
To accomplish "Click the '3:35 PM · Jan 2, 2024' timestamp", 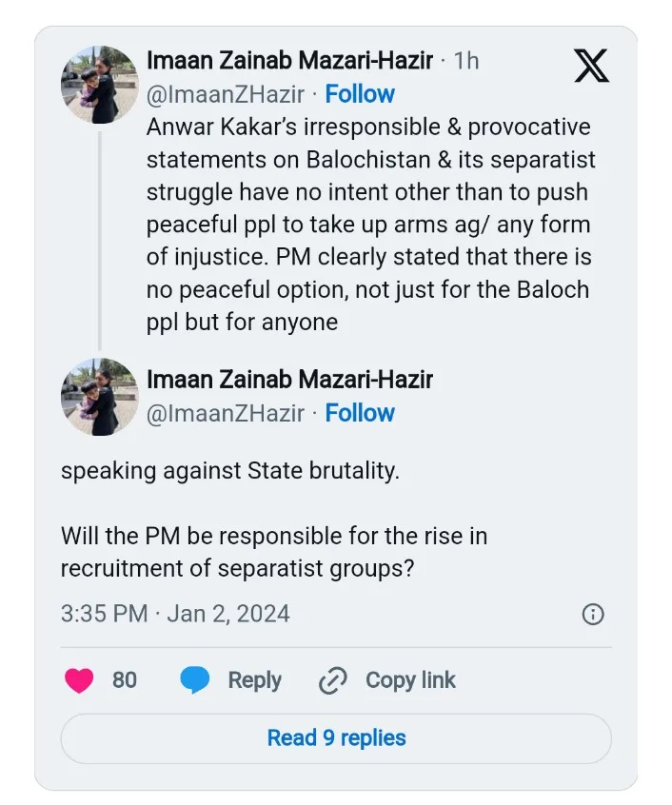I will click(175, 613).
